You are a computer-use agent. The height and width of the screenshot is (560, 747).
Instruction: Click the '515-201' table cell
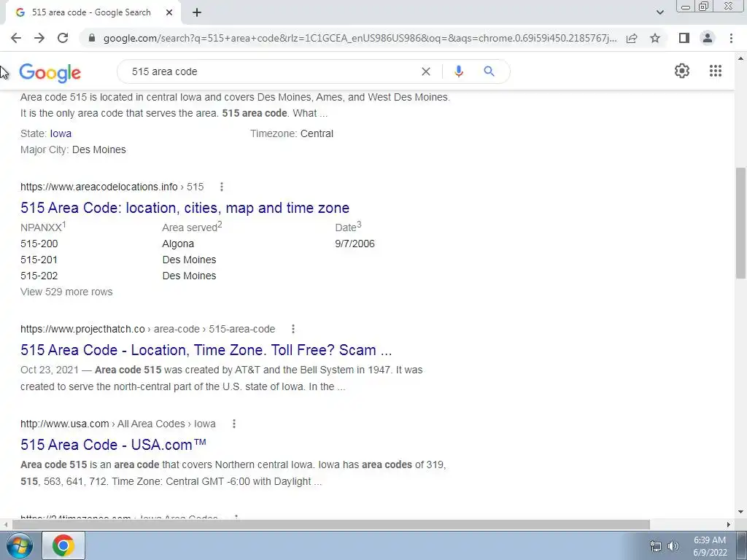click(x=39, y=260)
